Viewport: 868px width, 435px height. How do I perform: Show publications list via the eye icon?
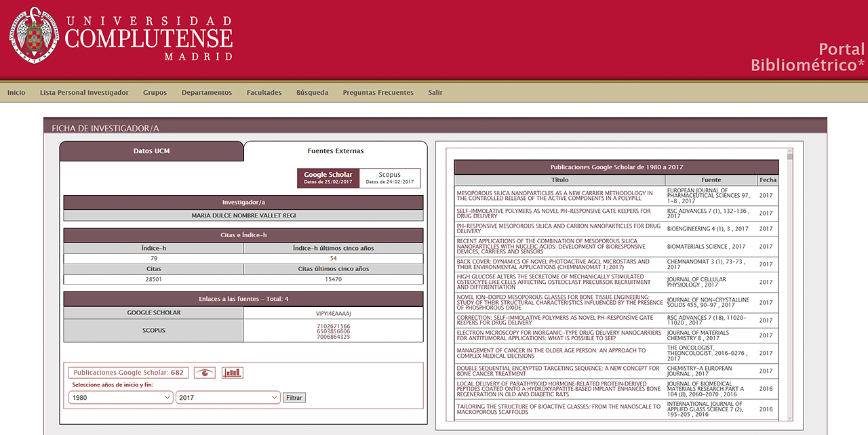(x=204, y=373)
